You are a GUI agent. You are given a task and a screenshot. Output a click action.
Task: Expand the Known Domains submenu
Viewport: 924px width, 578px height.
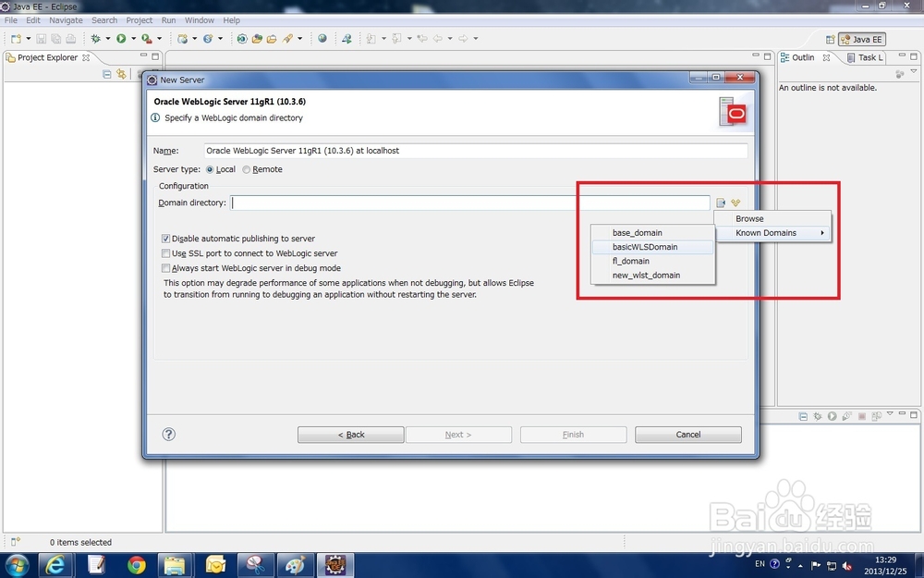click(772, 233)
